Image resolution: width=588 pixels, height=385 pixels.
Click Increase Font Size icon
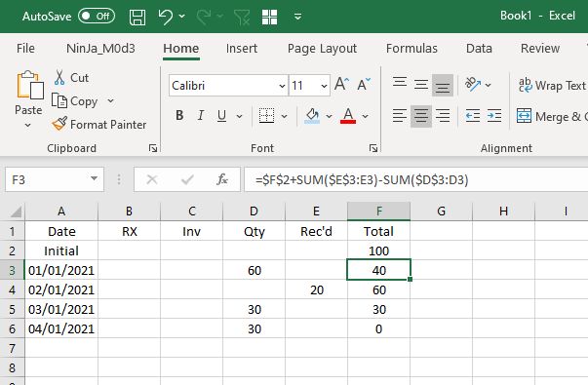(x=341, y=85)
